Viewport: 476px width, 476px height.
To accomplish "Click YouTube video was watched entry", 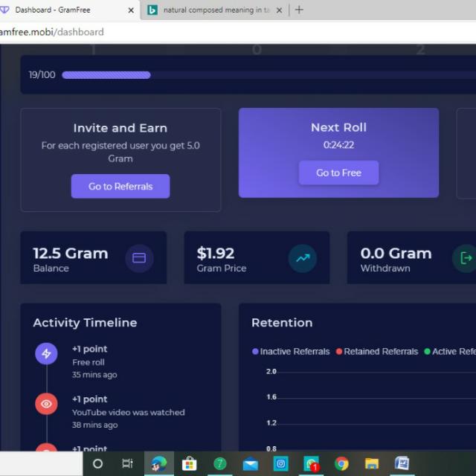I will coord(129,412).
